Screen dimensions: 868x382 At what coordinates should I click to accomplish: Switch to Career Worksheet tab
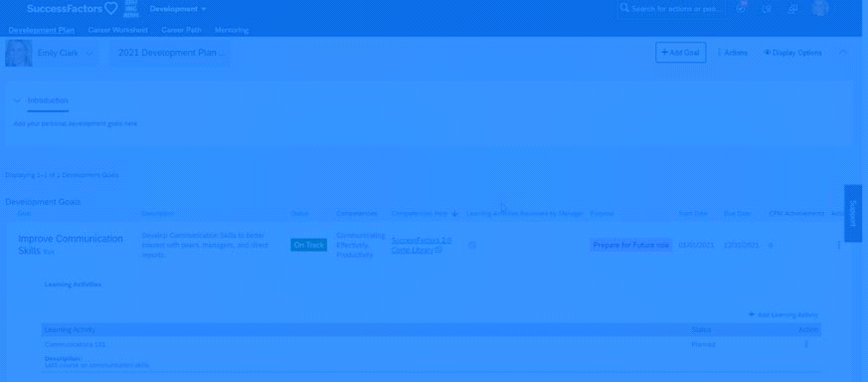click(118, 30)
